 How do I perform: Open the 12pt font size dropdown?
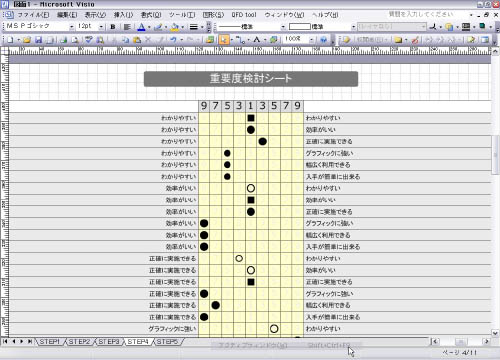(x=101, y=27)
